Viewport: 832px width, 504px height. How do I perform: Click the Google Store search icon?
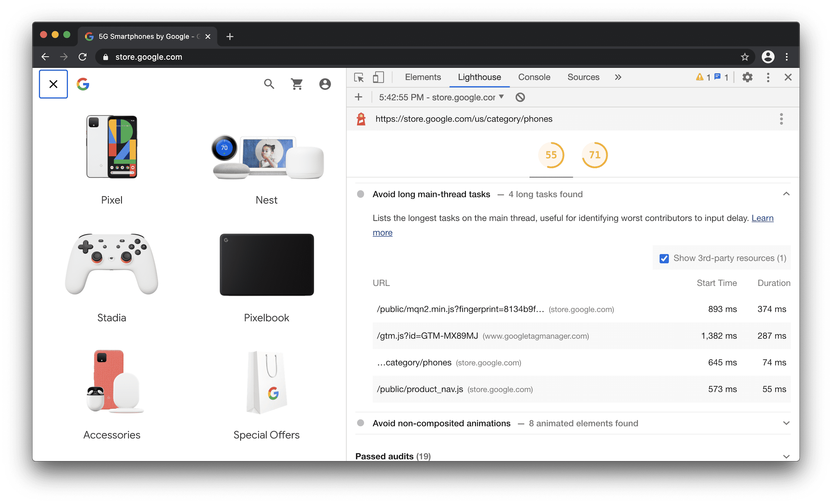[269, 84]
